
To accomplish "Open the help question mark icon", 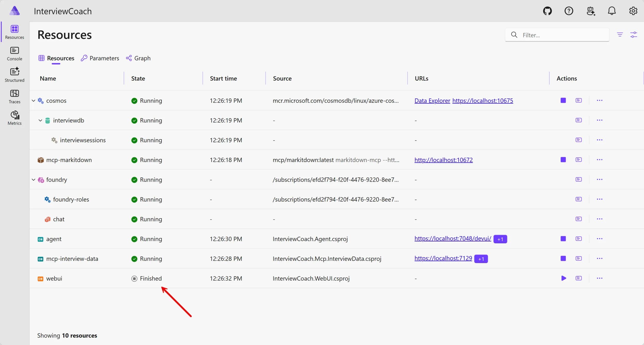I will coord(569,11).
